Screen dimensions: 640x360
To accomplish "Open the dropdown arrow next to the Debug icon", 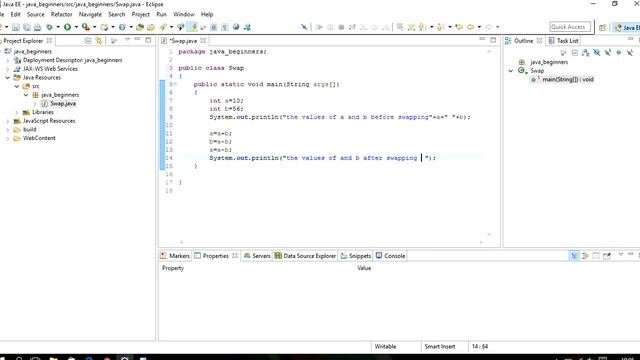I will [58, 27].
